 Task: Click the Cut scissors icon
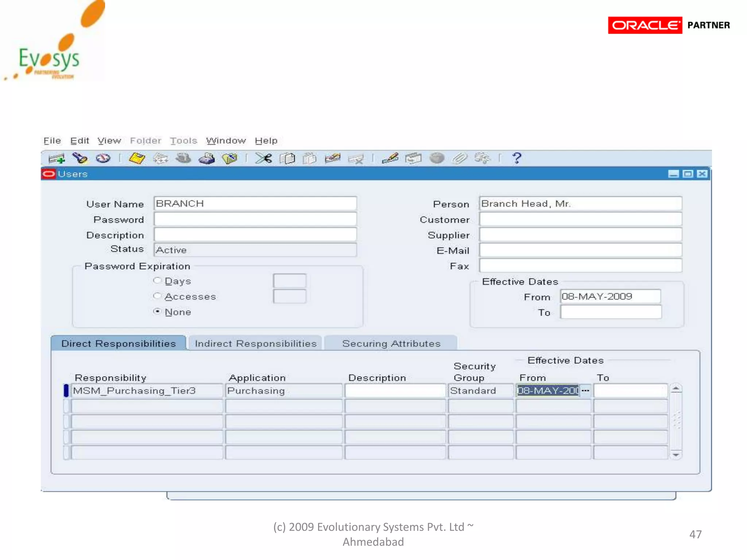[264, 158]
